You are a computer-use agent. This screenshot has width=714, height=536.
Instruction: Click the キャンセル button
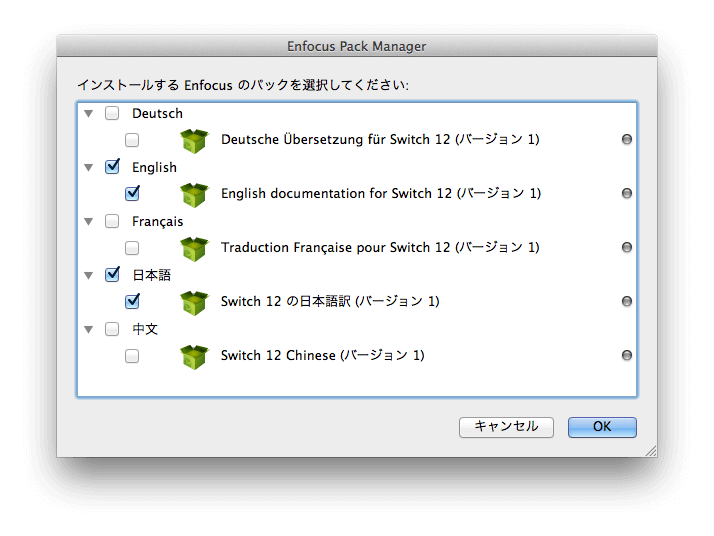tap(506, 427)
